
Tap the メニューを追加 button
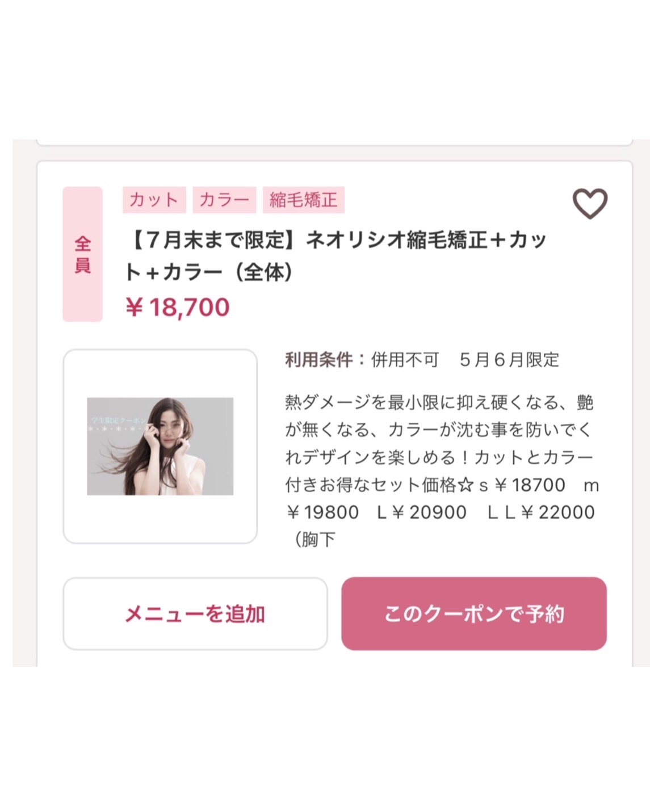click(195, 614)
